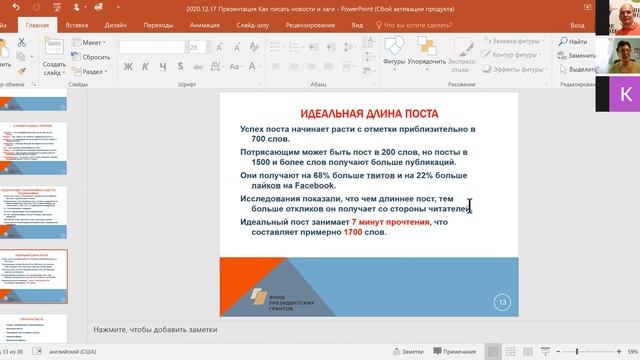The width and height of the screenshot is (640, 360).
Task: Toggle italic formatting К
Action: click(x=145, y=66)
